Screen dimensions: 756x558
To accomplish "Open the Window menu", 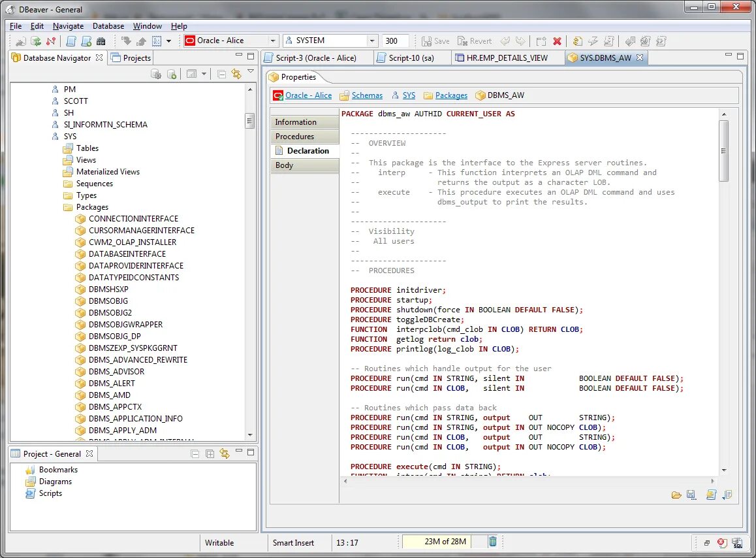I will coord(147,26).
